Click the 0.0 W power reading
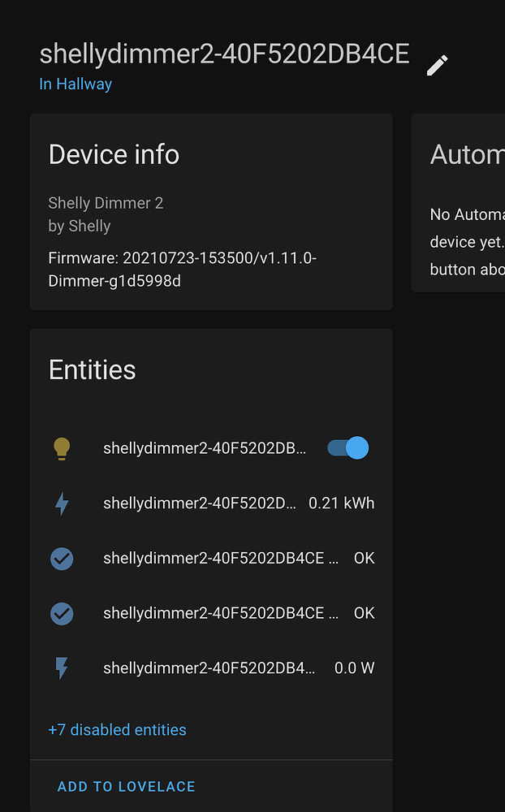The height and width of the screenshot is (812, 505). point(352,667)
